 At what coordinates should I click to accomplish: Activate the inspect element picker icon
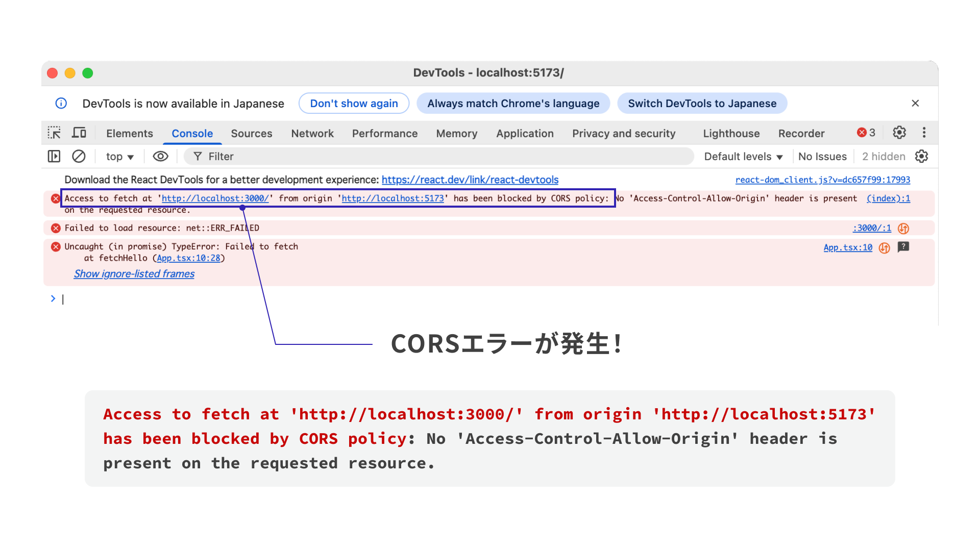coord(54,133)
